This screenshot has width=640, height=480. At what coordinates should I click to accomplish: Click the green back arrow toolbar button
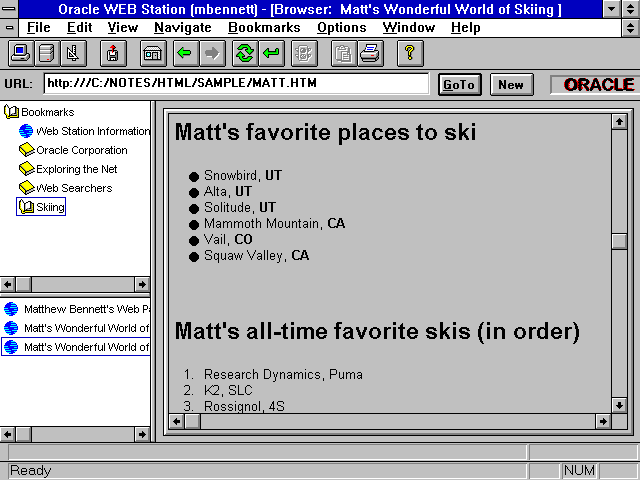pos(183,53)
